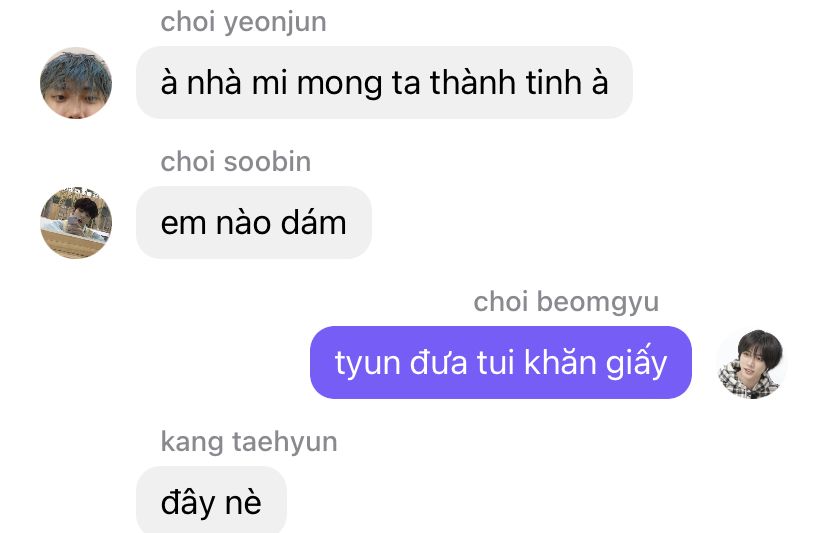Select the message "à nhà mi mong ta thành tinh à"
This screenshot has width=828, height=533.
click(384, 82)
